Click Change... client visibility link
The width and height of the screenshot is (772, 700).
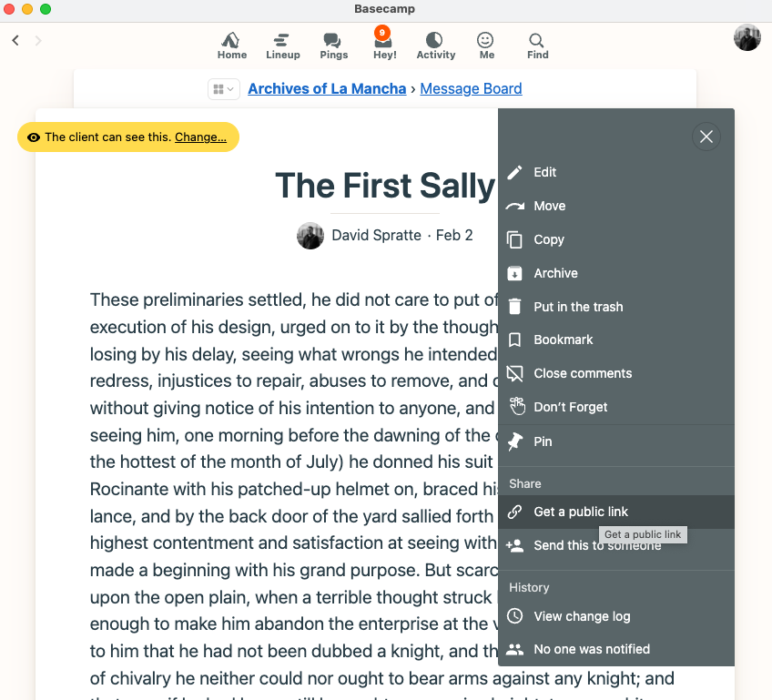pos(200,137)
